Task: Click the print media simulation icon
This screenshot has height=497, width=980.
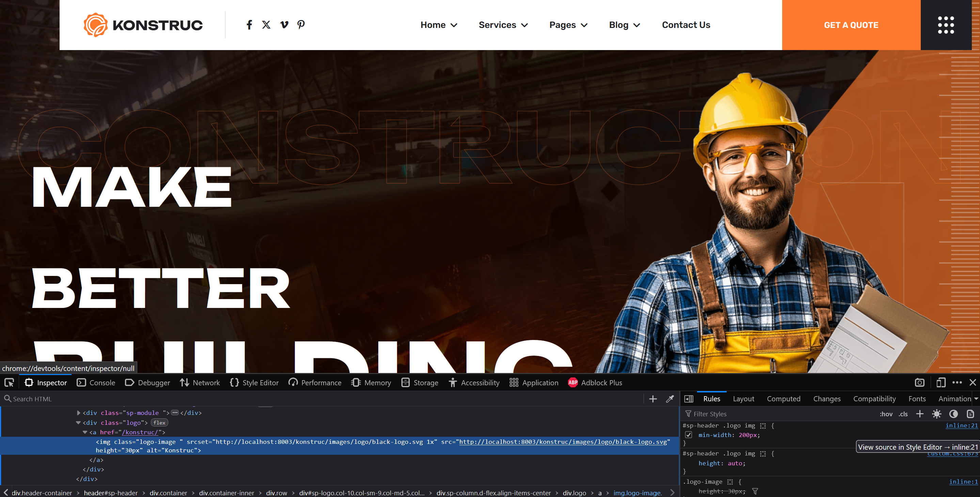Action: click(x=970, y=414)
